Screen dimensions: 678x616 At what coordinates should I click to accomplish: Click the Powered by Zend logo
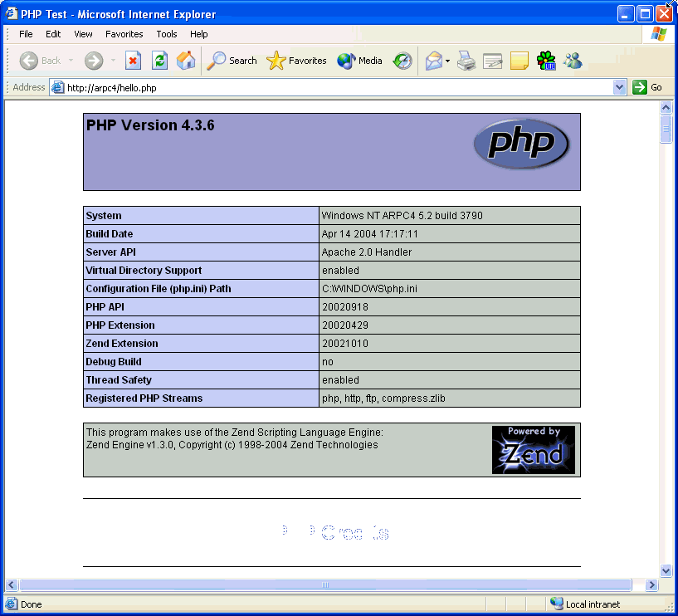point(533,450)
